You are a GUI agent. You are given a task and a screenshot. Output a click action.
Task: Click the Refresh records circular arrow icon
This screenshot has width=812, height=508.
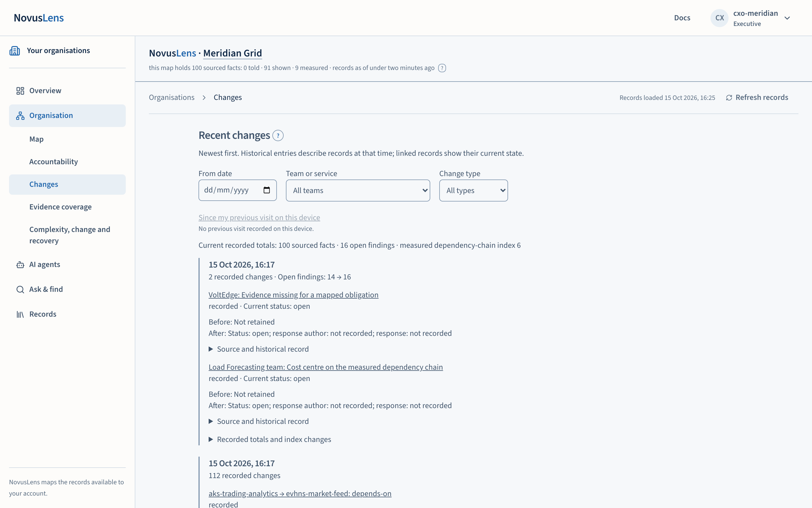pos(729,98)
